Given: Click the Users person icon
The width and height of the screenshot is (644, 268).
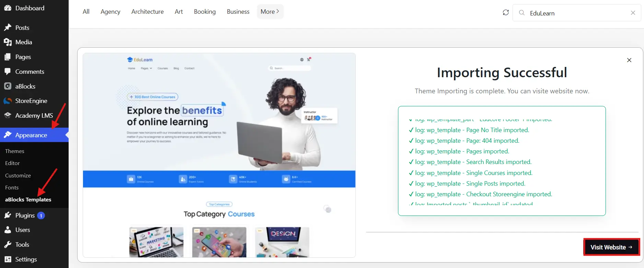Looking at the screenshot, I should pos(8,230).
